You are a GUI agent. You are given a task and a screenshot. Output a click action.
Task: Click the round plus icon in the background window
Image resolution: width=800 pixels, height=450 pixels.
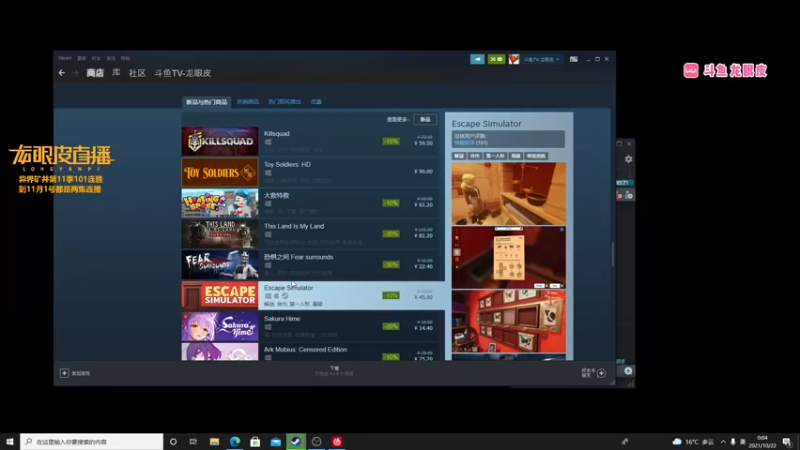(x=628, y=371)
